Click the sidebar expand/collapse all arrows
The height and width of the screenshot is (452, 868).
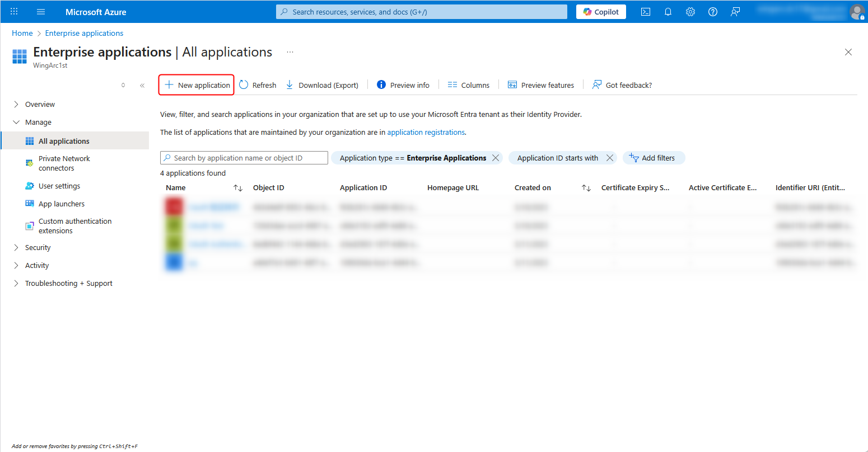pyautogui.click(x=123, y=86)
